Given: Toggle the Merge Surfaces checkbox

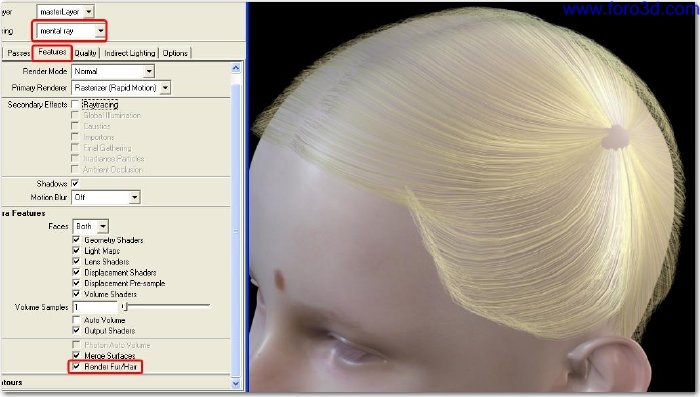Looking at the screenshot, I should [76, 355].
